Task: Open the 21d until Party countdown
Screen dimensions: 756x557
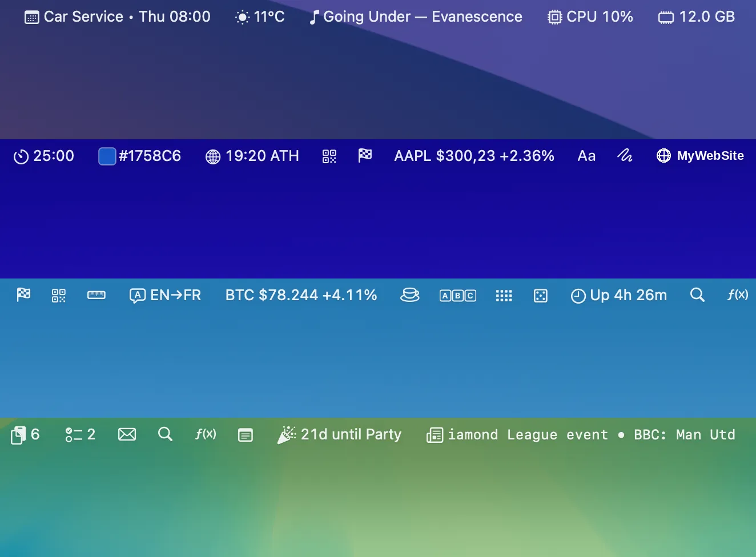Action: tap(339, 434)
